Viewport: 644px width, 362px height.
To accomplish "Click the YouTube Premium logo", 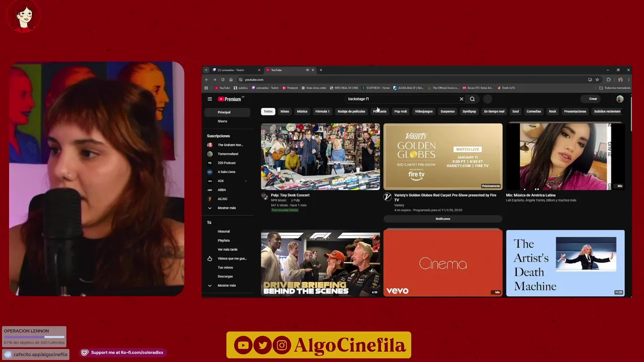I will coord(230,99).
